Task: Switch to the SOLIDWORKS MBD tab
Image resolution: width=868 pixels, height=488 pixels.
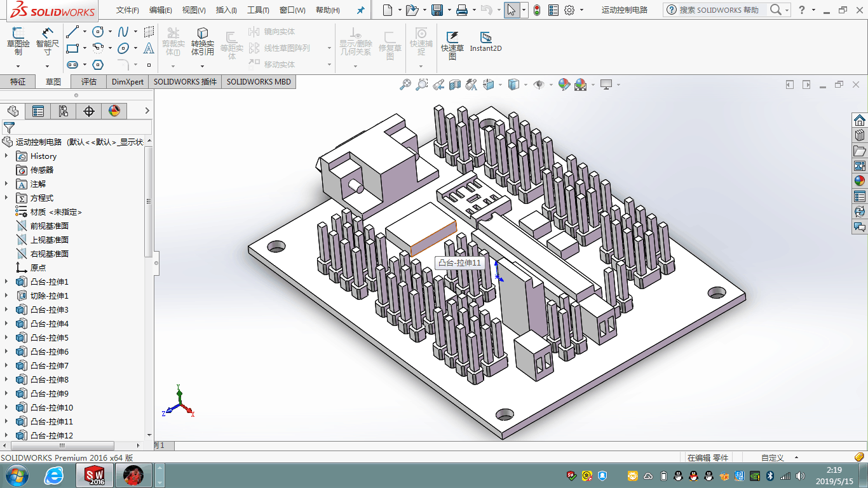Action: pyautogui.click(x=259, y=81)
